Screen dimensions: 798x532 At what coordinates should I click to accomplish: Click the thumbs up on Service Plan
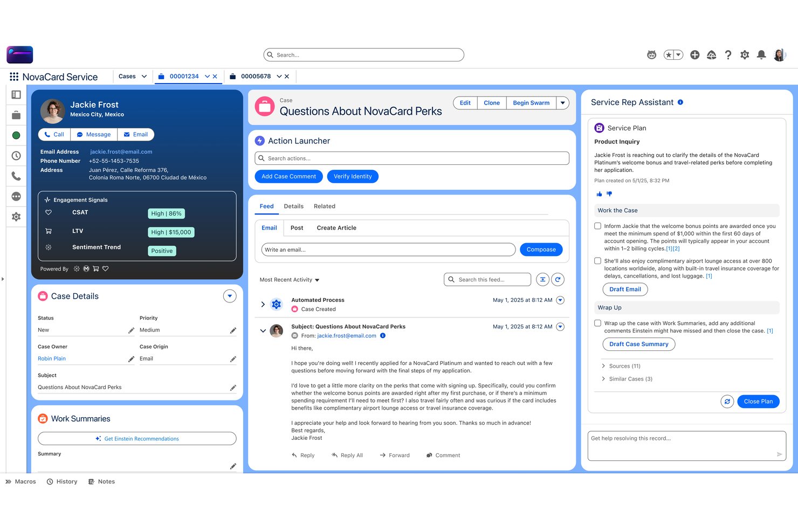[x=599, y=194]
